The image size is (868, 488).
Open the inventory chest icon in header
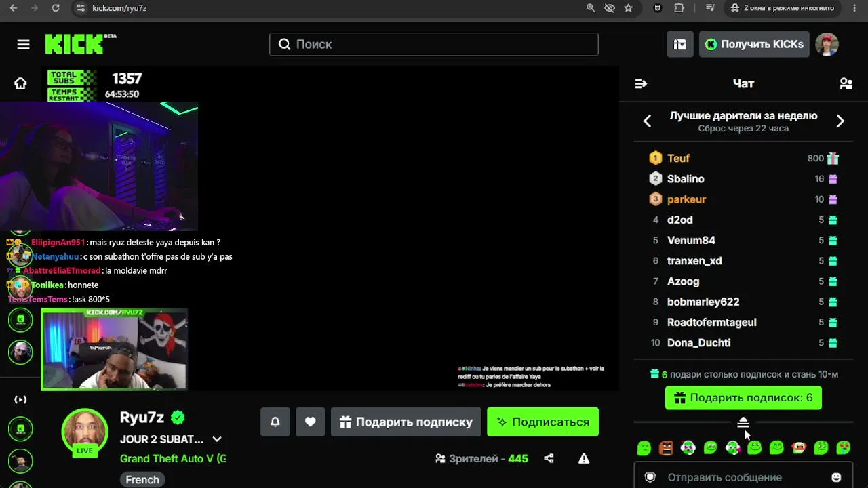[679, 45]
